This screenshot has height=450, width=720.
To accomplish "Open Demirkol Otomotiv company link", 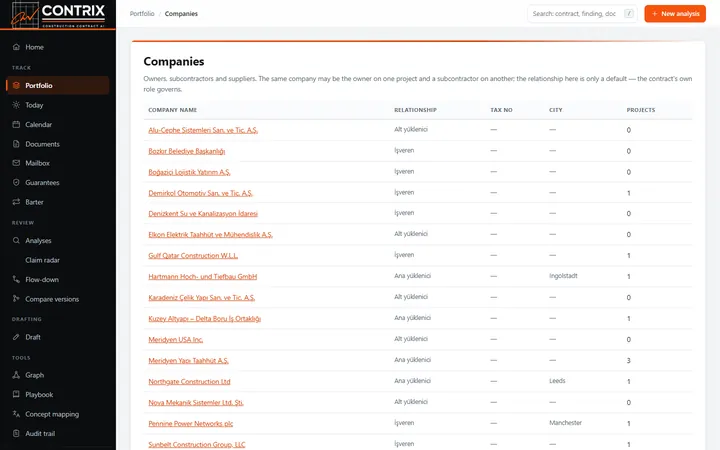I will (x=200, y=193).
